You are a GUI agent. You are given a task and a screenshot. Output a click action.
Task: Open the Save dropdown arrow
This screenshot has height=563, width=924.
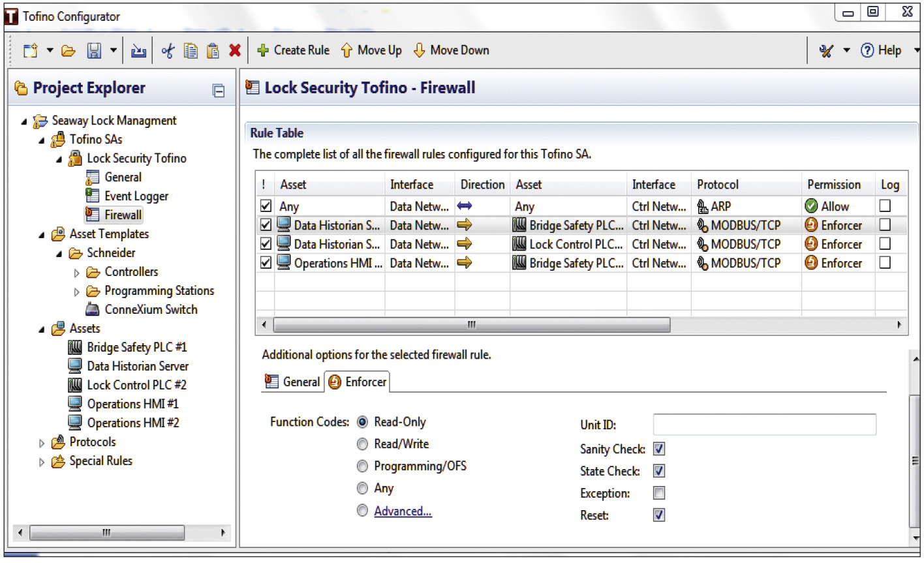(x=113, y=50)
